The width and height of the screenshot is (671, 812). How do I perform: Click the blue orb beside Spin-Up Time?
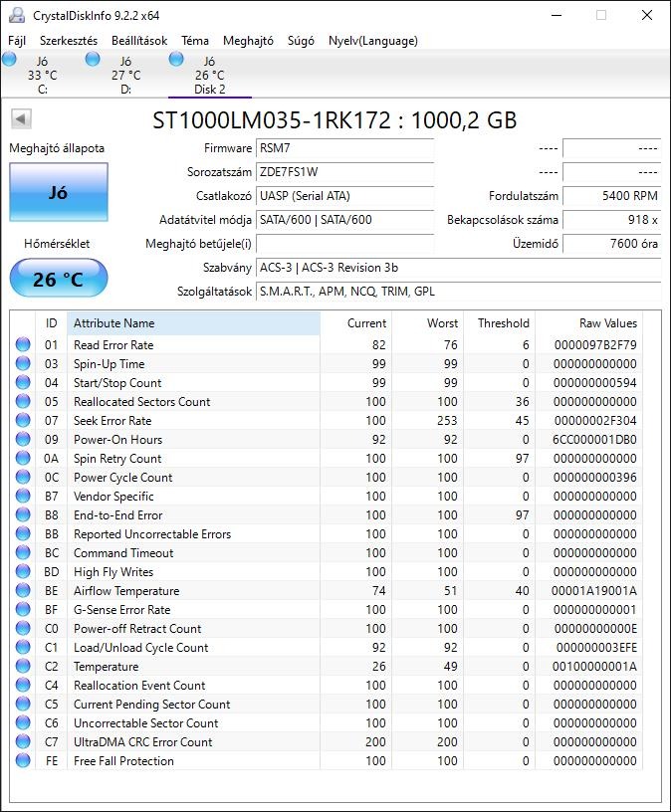23,363
